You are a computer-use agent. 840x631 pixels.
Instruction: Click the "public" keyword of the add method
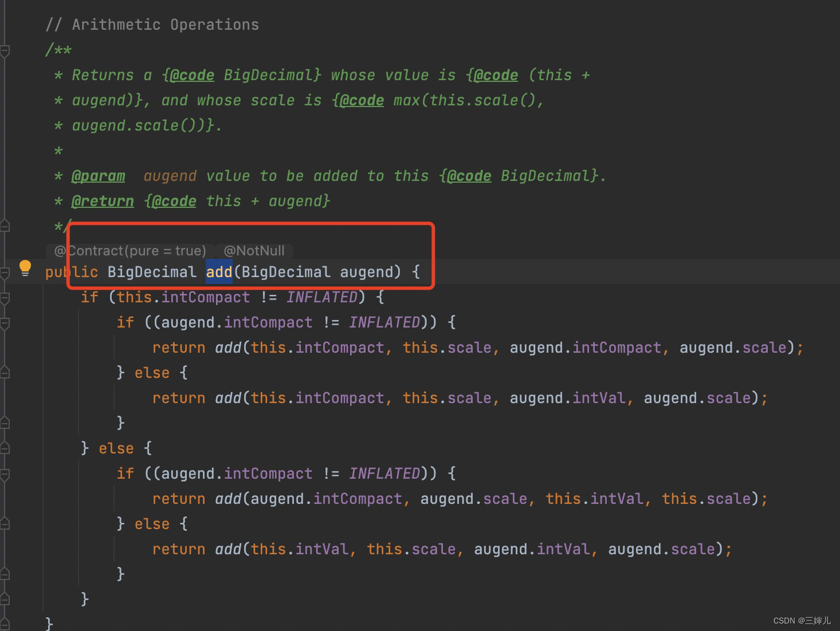coord(72,271)
